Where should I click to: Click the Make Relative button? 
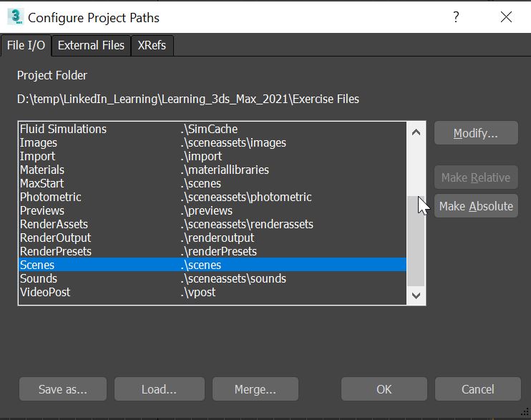[x=476, y=177]
